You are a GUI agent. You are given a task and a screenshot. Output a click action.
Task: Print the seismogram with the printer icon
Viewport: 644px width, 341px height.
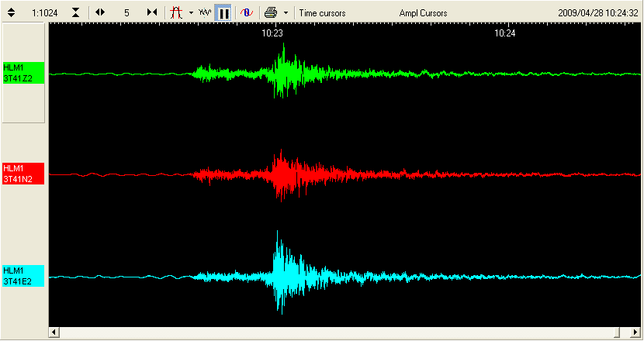click(x=270, y=12)
